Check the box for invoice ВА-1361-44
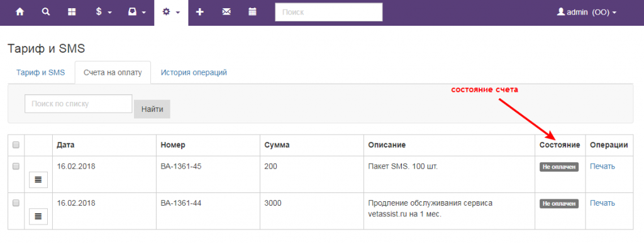Screen dimensions: 644x244 [16, 203]
